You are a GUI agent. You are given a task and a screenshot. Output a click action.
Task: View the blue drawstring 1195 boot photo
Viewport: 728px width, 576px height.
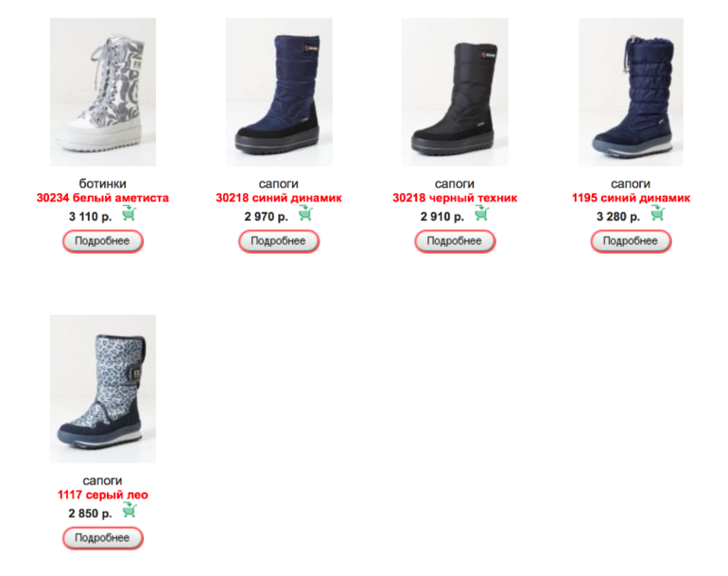(x=631, y=92)
